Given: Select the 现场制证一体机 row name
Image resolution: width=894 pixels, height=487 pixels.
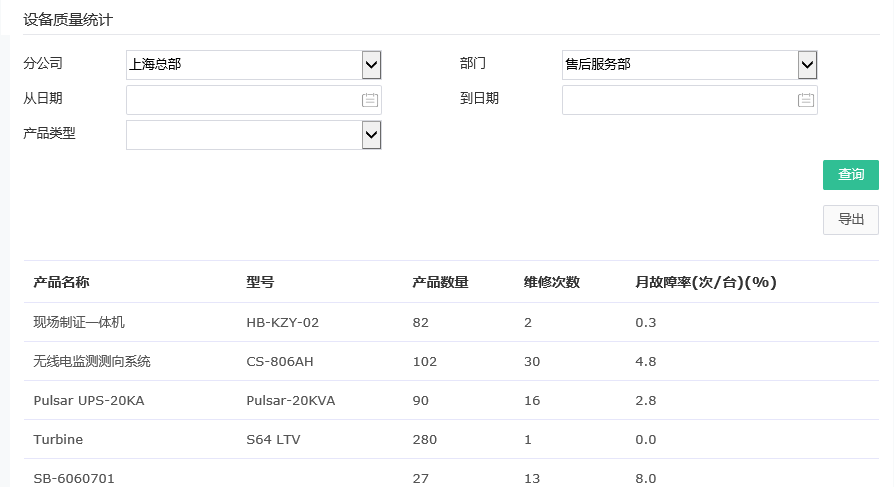Looking at the screenshot, I should coord(79,323).
